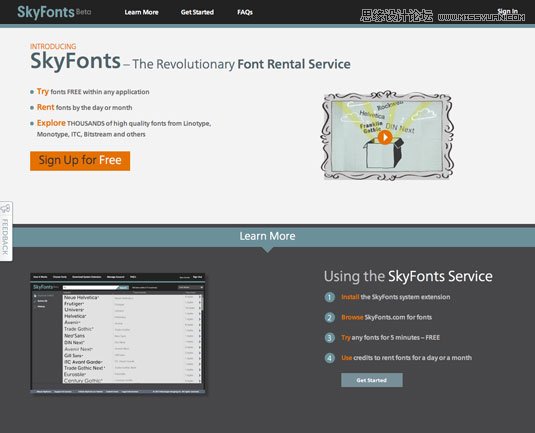Click 'Rent fonts by the day or month'
This screenshot has width=535, height=433.
tap(84, 107)
